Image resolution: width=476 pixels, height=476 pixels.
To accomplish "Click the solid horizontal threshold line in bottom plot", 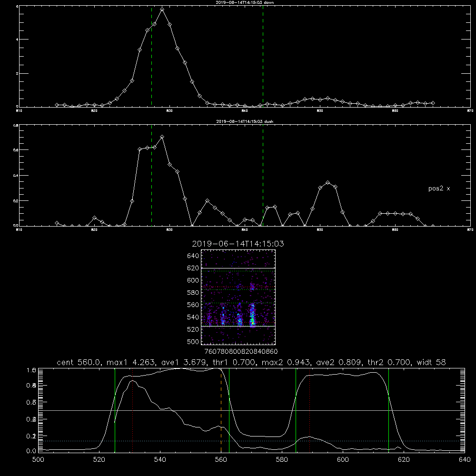I will 251,411.
